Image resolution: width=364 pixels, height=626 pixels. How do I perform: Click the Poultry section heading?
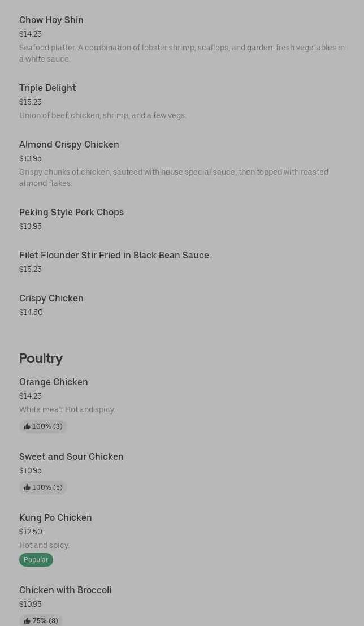point(41,359)
